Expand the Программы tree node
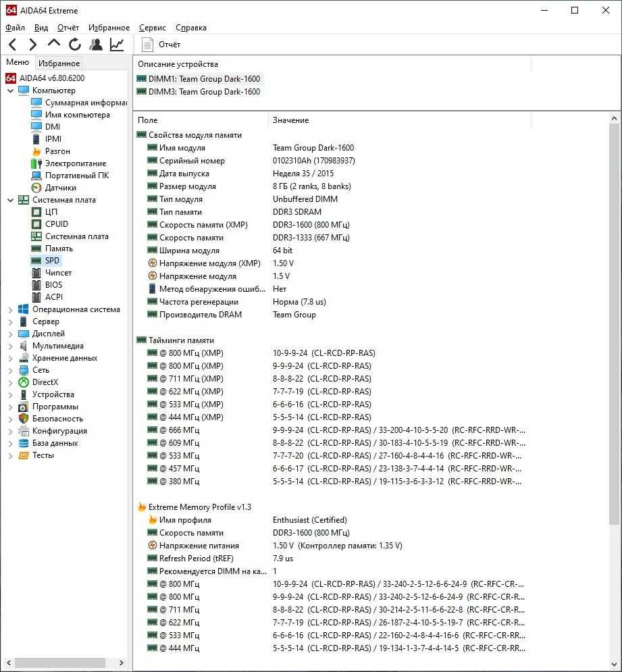The width and height of the screenshot is (622, 672). click(x=10, y=407)
